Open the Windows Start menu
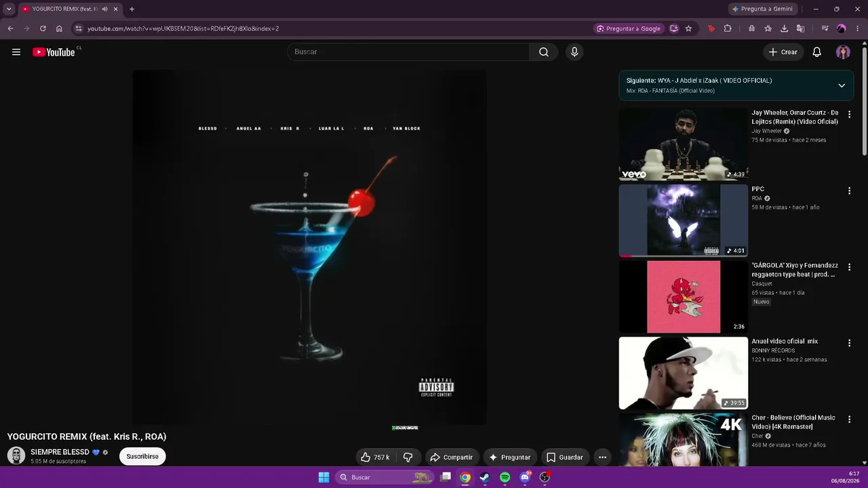Viewport: 868px width, 488px height. [323, 477]
